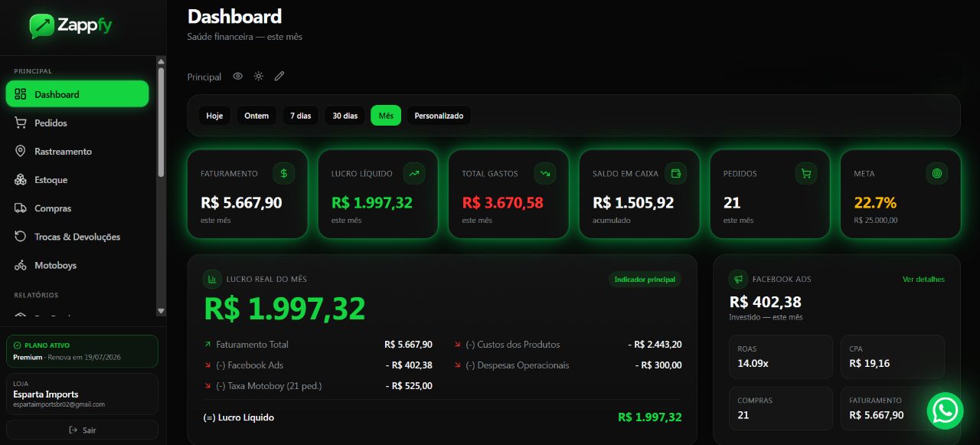Click the R$ 25.000,00 goal text

876,220
